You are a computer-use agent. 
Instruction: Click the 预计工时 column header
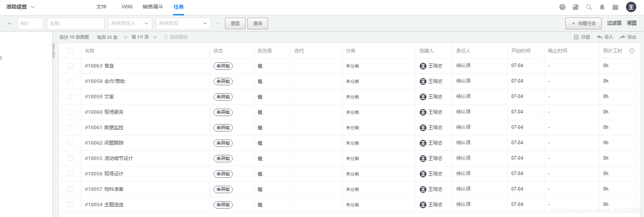pyautogui.click(x=613, y=51)
